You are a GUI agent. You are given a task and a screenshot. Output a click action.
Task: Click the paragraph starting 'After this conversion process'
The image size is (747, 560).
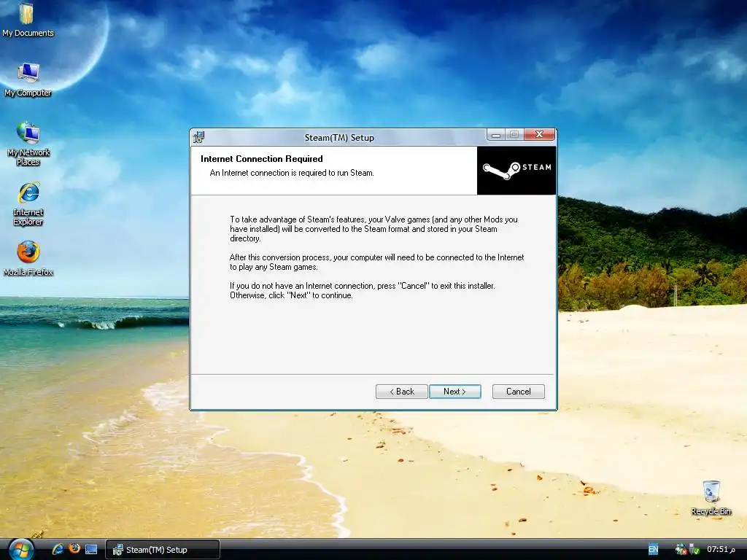(376, 262)
